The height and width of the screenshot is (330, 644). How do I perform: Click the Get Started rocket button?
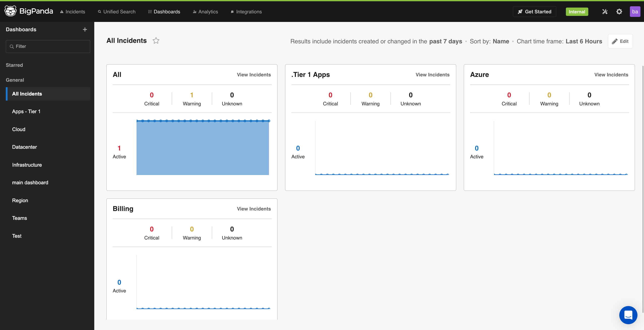534,12
